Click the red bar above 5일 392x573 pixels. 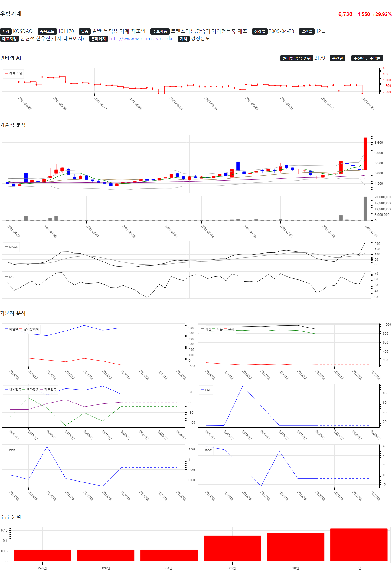pyautogui.click(x=359, y=545)
